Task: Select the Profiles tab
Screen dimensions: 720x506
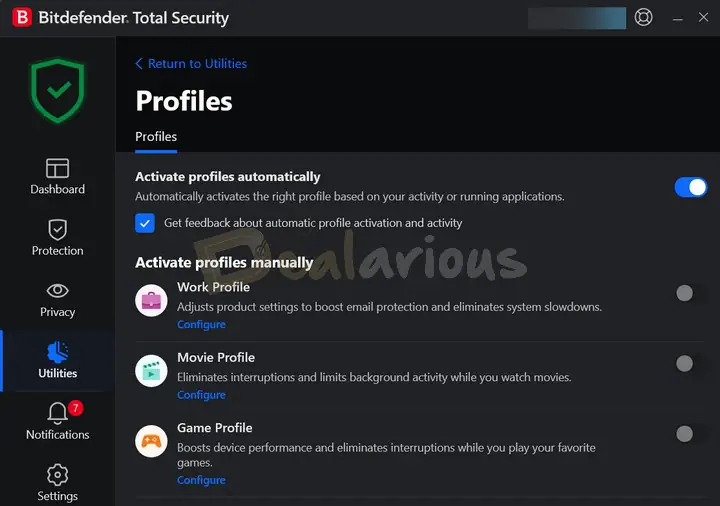Action: [156, 137]
